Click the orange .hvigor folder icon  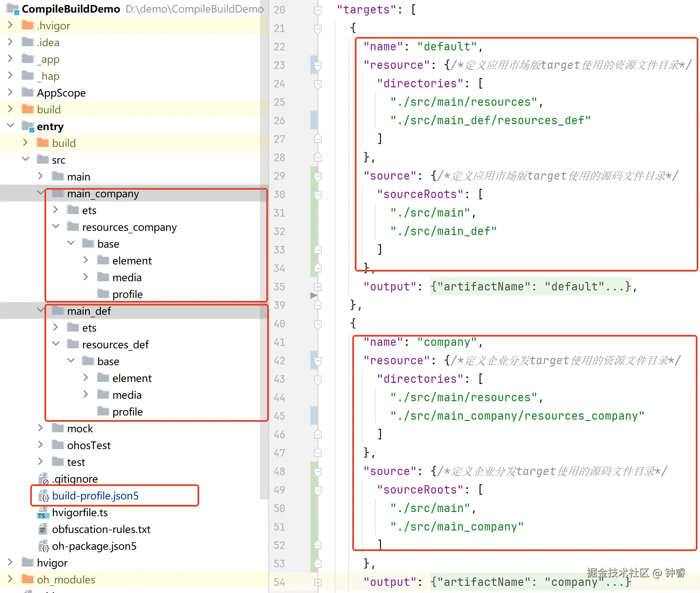pos(28,26)
